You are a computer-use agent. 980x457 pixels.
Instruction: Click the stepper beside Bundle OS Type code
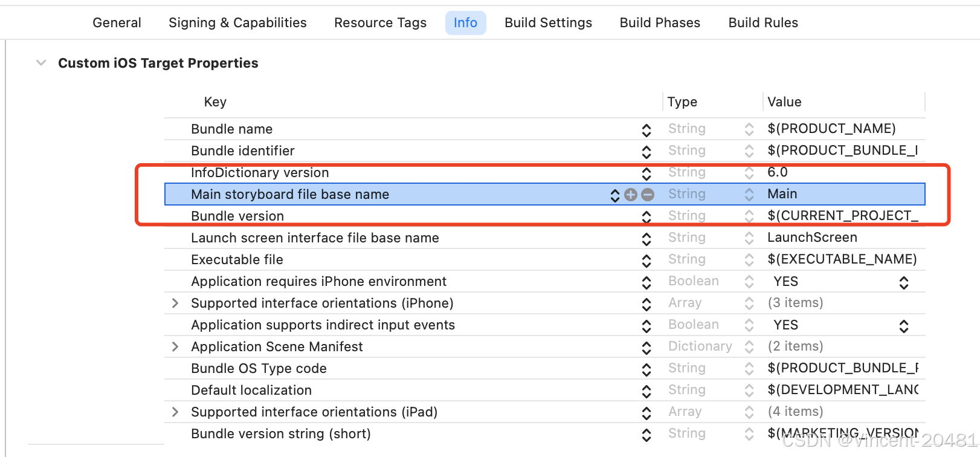[x=646, y=368]
